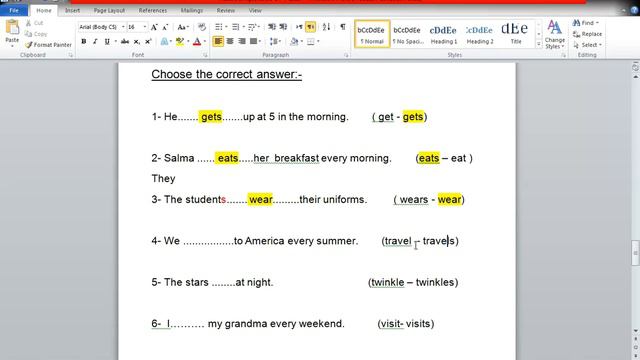Image resolution: width=640 pixels, height=360 pixels.
Task: Open the font size dropdown
Action: (144, 27)
